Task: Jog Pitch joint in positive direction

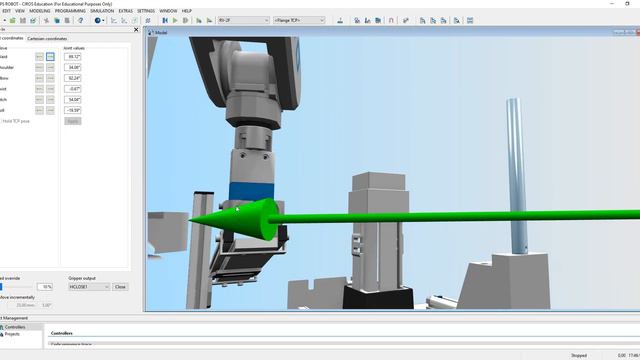Action: (50, 100)
